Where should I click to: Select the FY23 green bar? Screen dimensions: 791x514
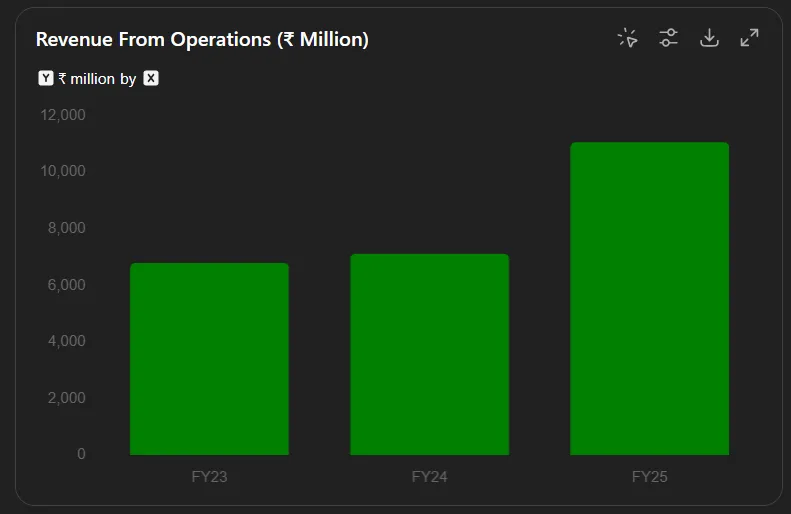[x=209, y=358]
